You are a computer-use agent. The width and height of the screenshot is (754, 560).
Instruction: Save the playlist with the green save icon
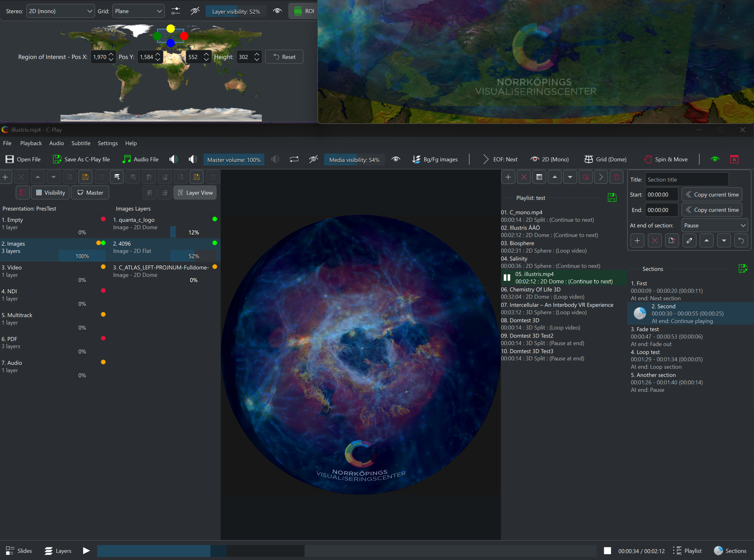tap(612, 198)
